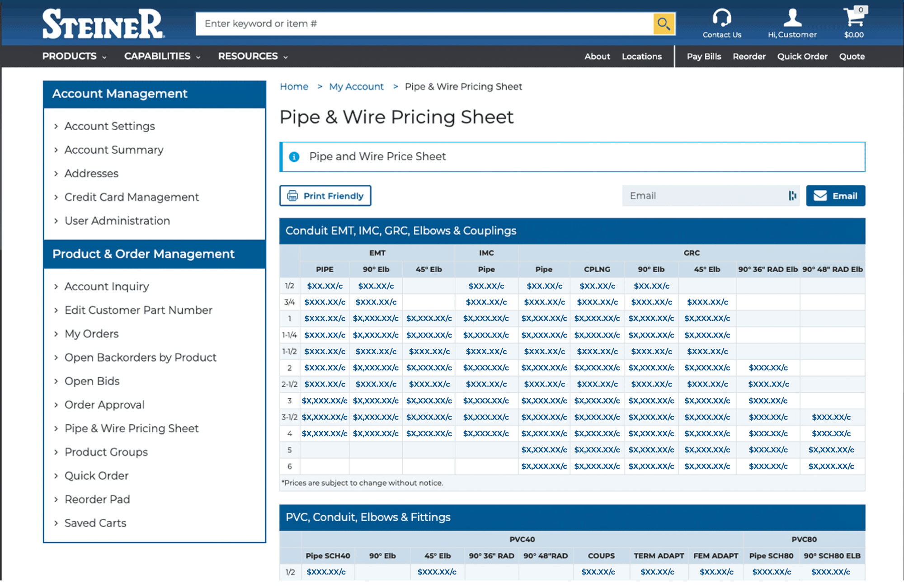Open Saved Carts in sidebar
904x588 pixels.
click(95, 523)
